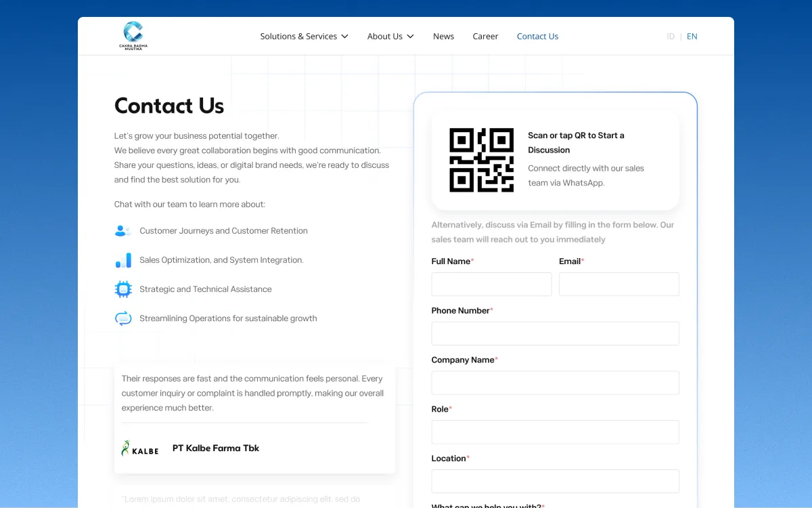Click 'Streamlining Operations for sustainable growth' text
Image resolution: width=812 pixels, height=508 pixels.
click(x=228, y=318)
